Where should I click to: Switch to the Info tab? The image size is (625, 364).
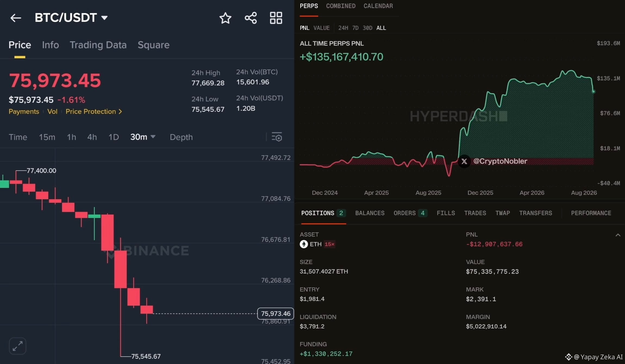pyautogui.click(x=50, y=45)
